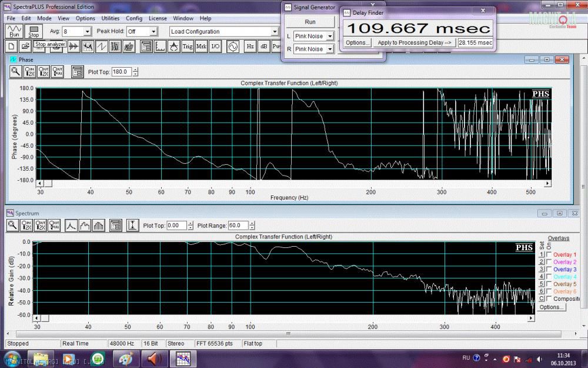Enable the Overlay 6 checkbox
This screenshot has width=588, height=368.
[x=549, y=291]
